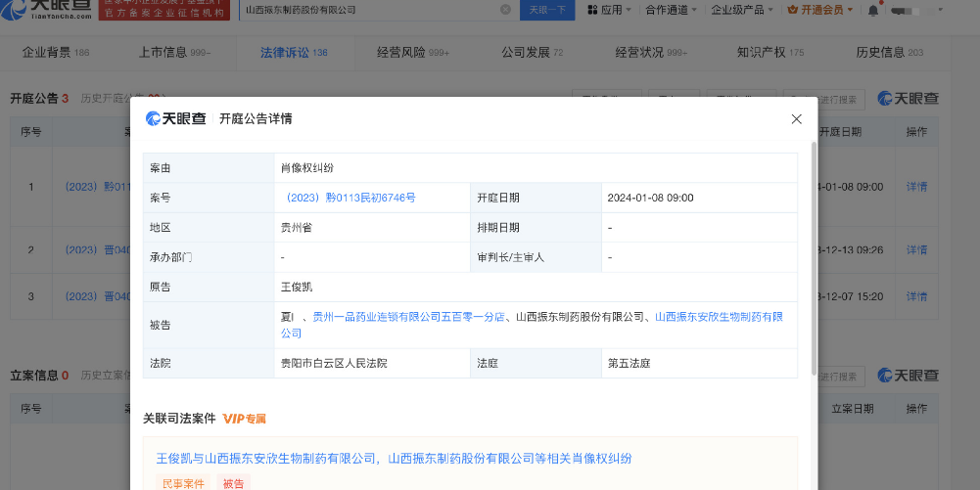
Task: Open the 合作通道 dropdown
Action: click(x=670, y=10)
